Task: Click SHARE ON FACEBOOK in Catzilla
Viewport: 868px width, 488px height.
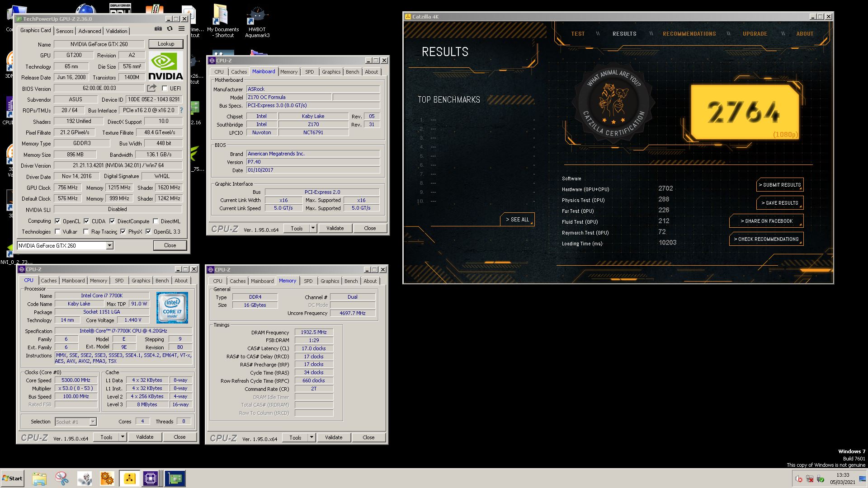Action: coord(766,221)
